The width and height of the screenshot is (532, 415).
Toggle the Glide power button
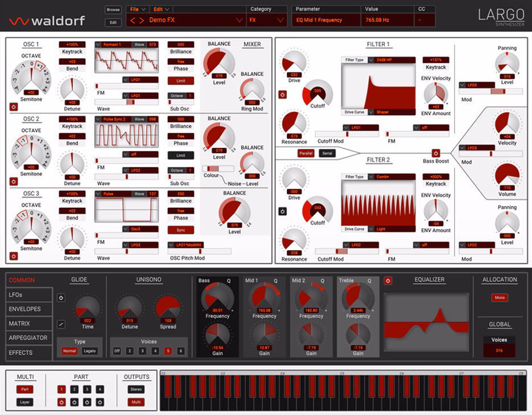click(x=61, y=298)
